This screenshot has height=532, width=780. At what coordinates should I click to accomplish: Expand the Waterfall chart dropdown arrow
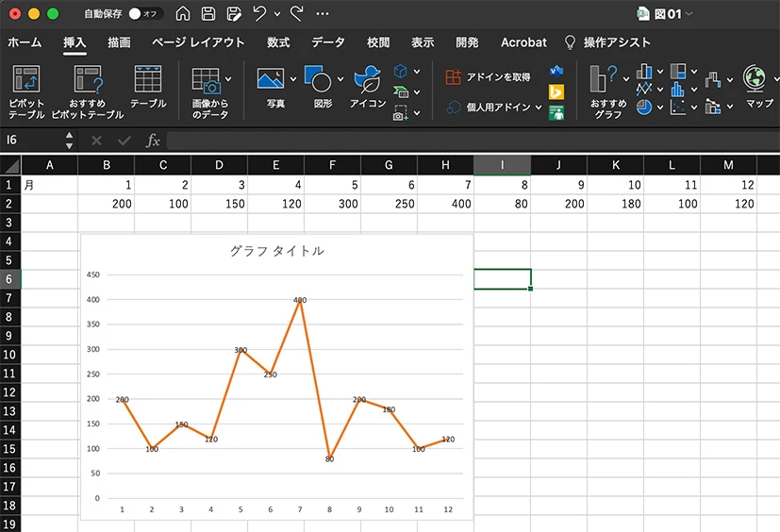(730, 79)
